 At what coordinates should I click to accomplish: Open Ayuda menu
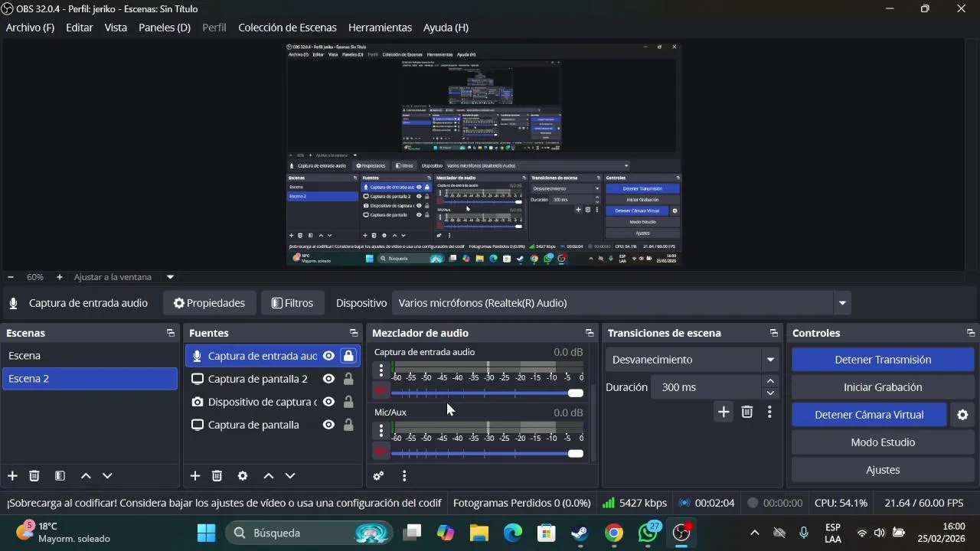tap(446, 28)
